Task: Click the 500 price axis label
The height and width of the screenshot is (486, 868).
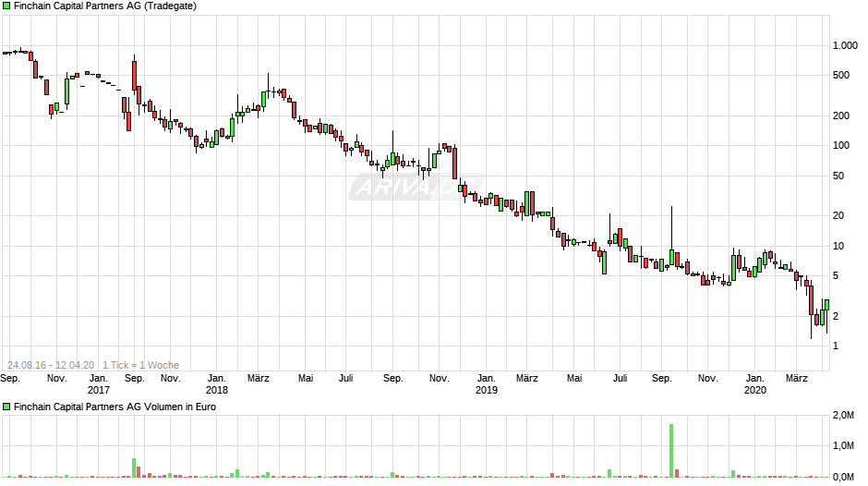Action: [841, 76]
